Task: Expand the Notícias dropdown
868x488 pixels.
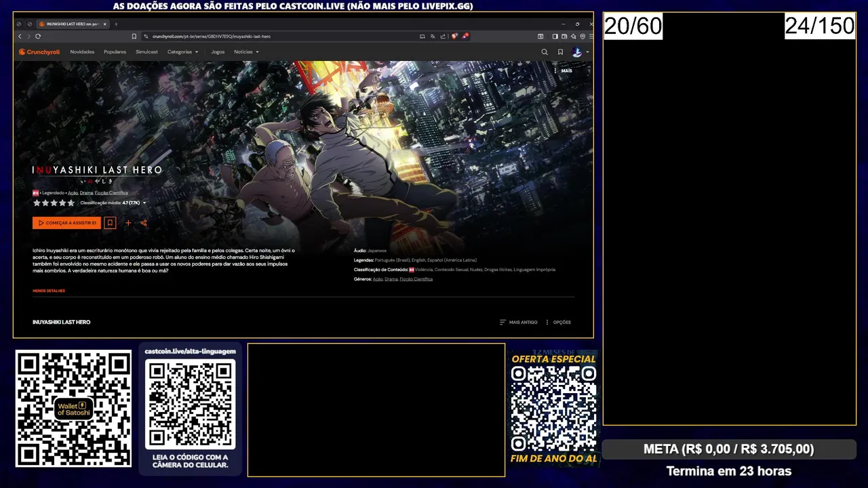Action: point(246,52)
